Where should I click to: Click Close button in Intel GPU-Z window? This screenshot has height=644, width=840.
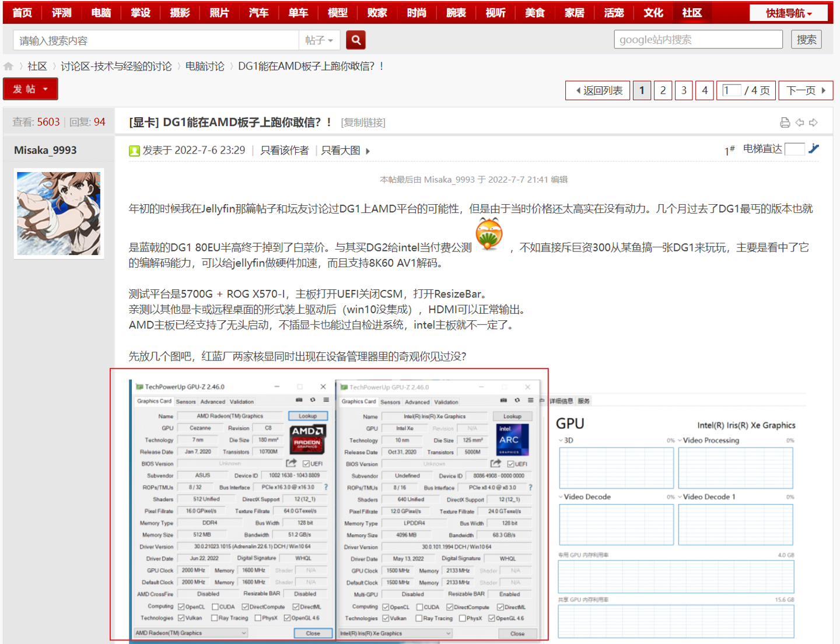(x=517, y=633)
